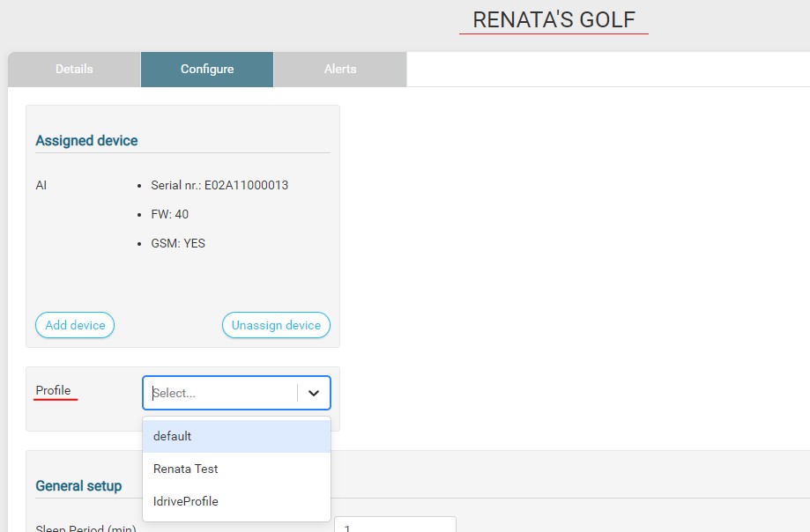Choose the Renata Test profile option
Viewport: 810px width, 532px height.
click(x=236, y=469)
